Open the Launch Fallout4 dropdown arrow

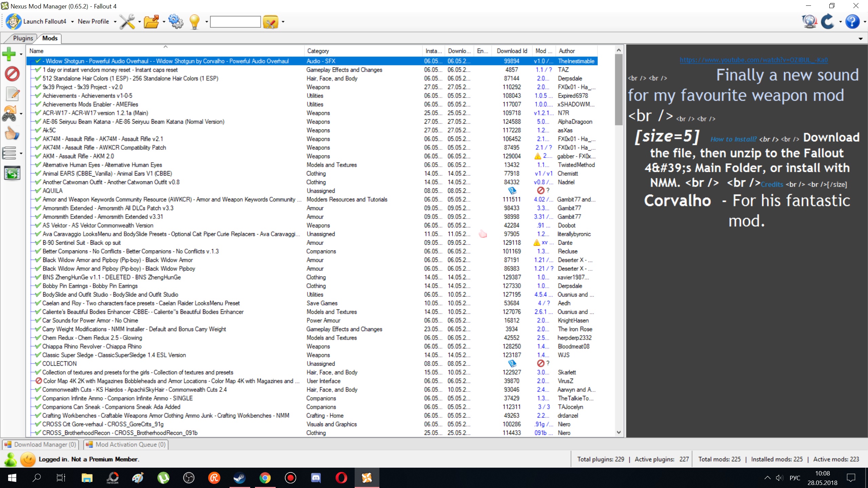[x=72, y=22]
